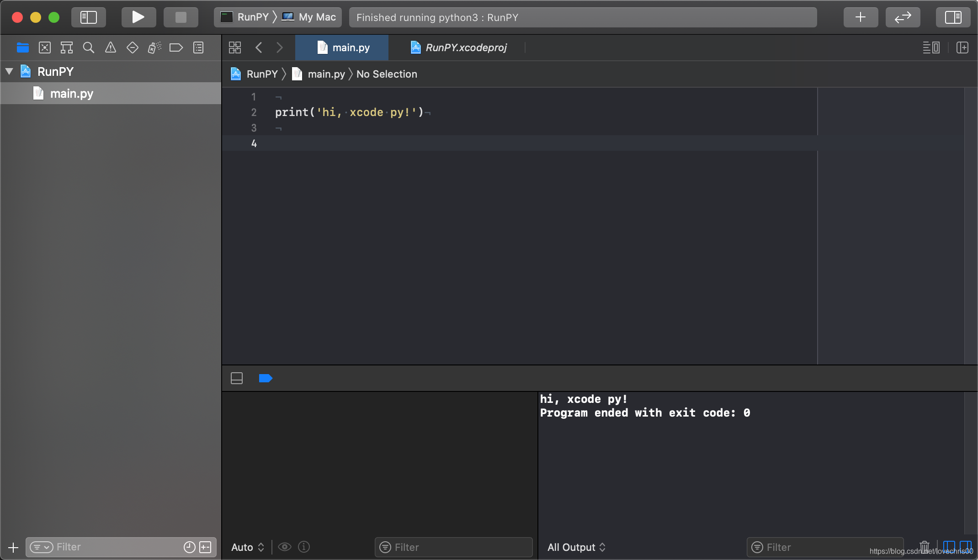Click line 2 print statement
978x560 pixels.
point(349,112)
